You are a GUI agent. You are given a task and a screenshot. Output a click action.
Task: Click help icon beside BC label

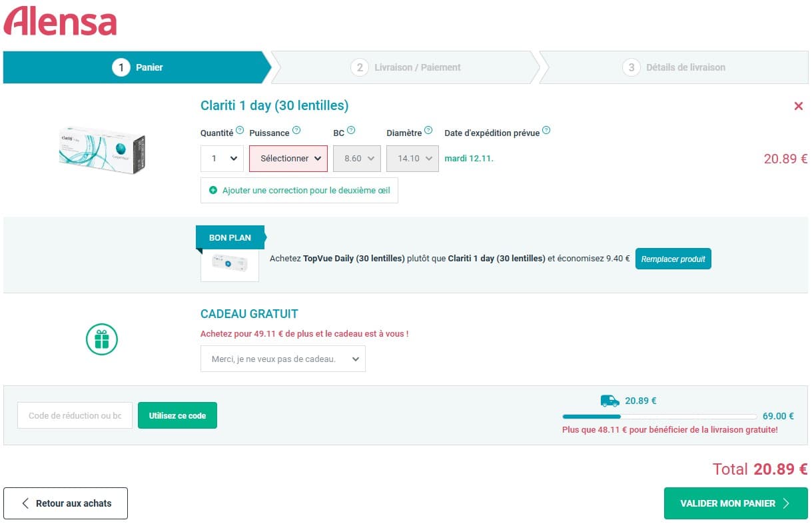pos(351,131)
